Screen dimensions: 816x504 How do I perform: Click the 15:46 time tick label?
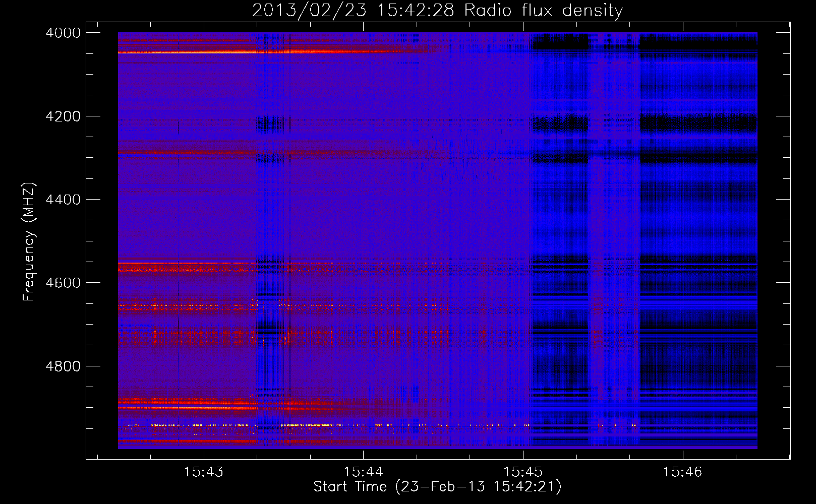click(682, 472)
